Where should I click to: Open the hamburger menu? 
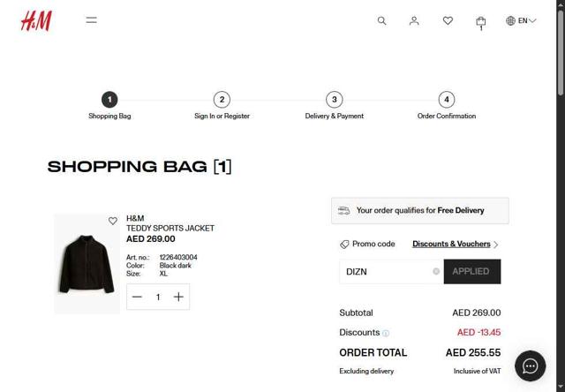91,20
